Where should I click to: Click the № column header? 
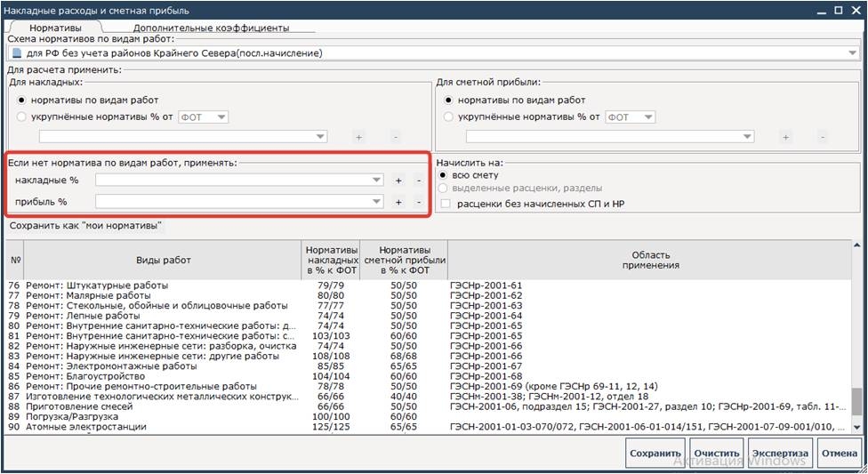15,260
